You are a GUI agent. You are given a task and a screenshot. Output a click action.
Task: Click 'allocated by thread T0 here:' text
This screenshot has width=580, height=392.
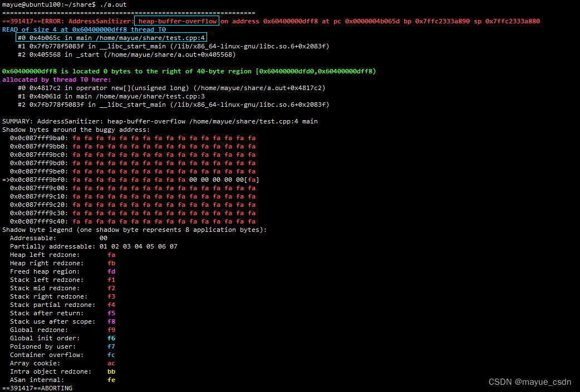click(x=57, y=80)
